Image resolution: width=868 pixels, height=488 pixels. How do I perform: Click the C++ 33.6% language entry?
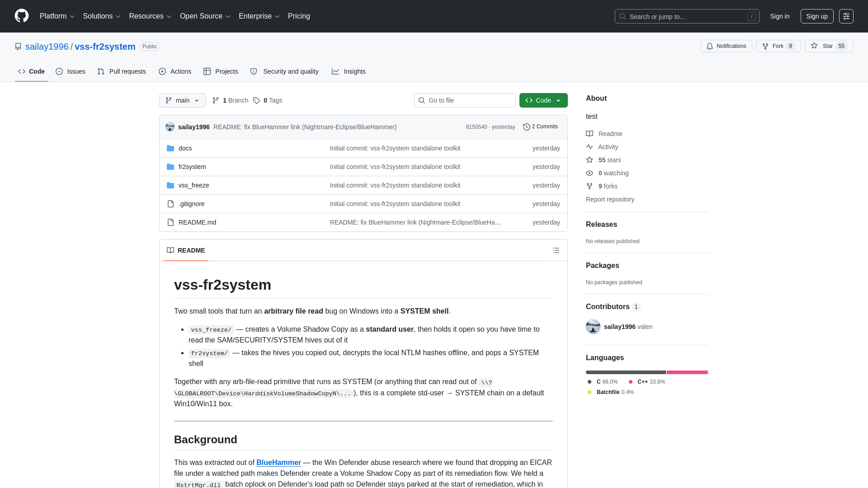[x=646, y=382]
